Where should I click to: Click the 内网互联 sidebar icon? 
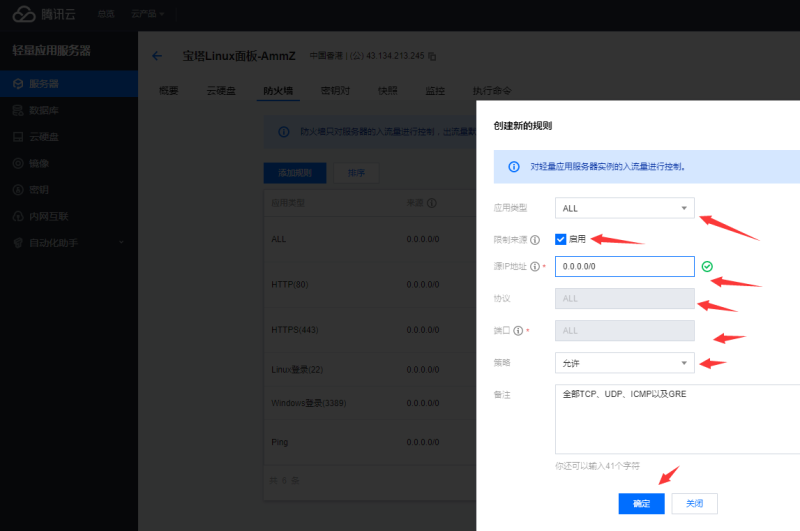(x=18, y=216)
